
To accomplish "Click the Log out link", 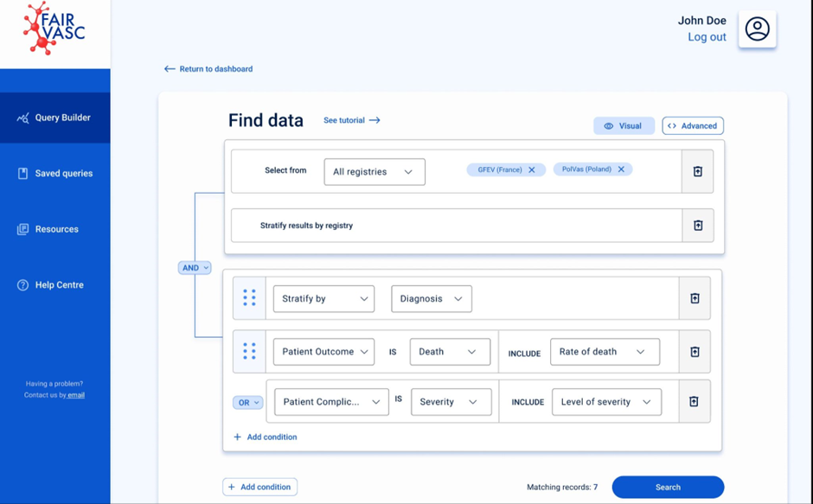I will pos(707,37).
